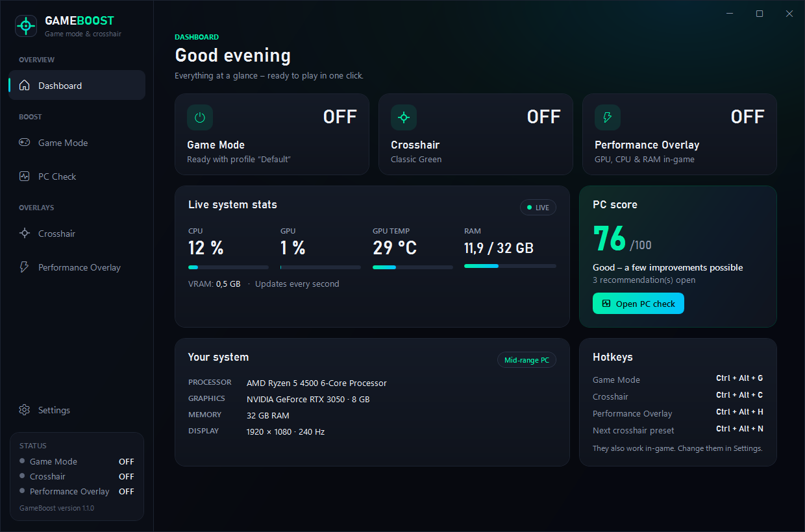Click "AMD Ryzen 5 4500 6-Core Processor" text
This screenshot has height=532, width=805.
316,383
